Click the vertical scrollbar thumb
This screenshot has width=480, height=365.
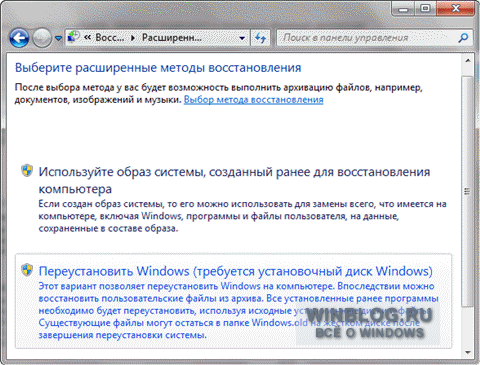468,191
